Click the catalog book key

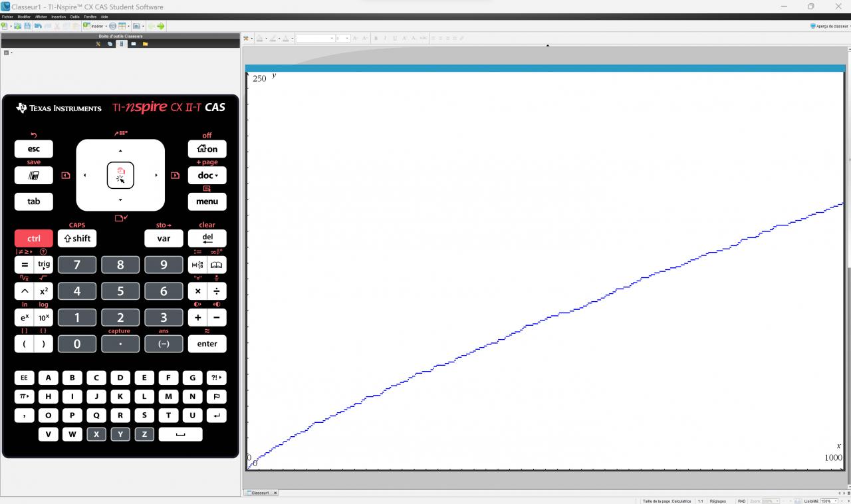click(217, 265)
